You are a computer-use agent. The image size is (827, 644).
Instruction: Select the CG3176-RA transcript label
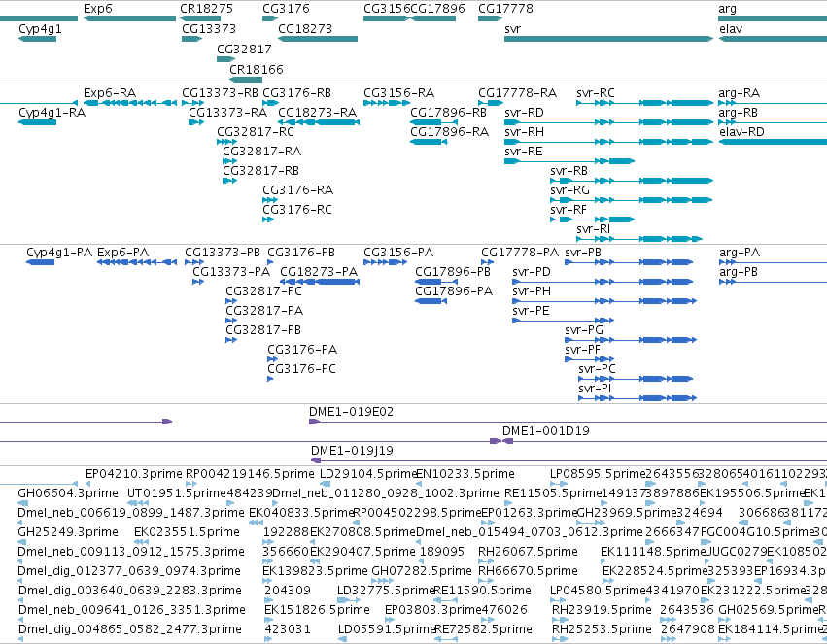point(298,190)
